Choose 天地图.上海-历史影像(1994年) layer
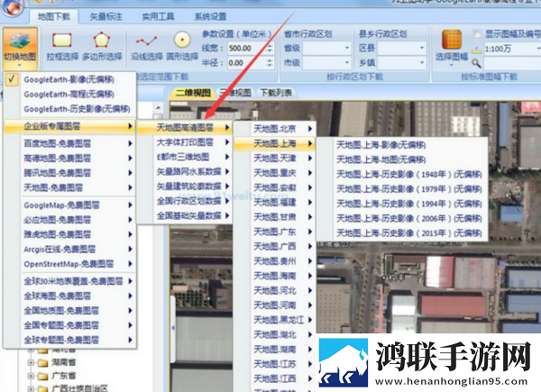This screenshot has width=541, height=392. pyautogui.click(x=402, y=204)
